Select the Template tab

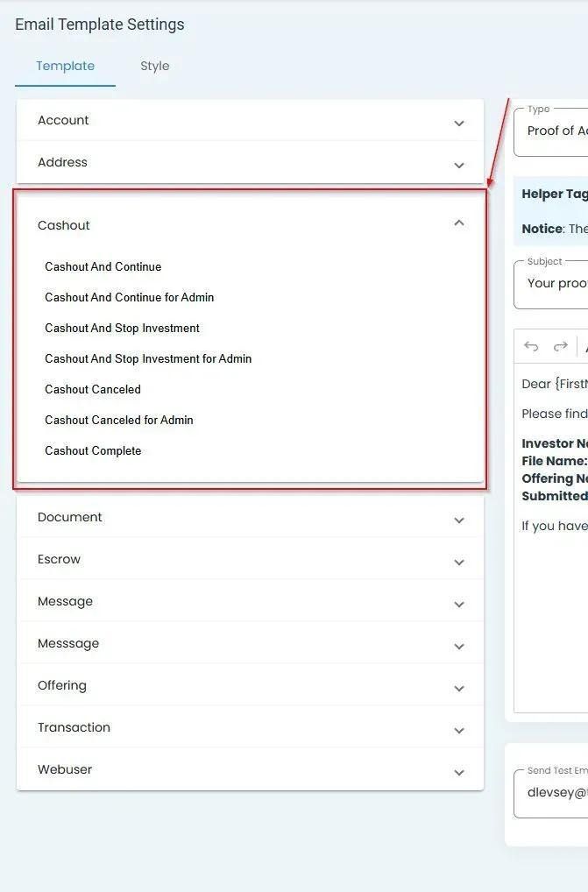(65, 67)
